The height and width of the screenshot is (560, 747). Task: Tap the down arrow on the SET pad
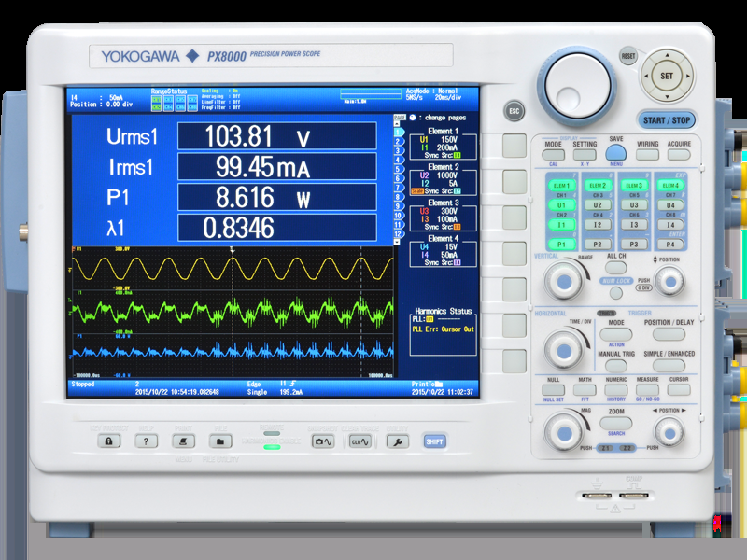tap(667, 96)
